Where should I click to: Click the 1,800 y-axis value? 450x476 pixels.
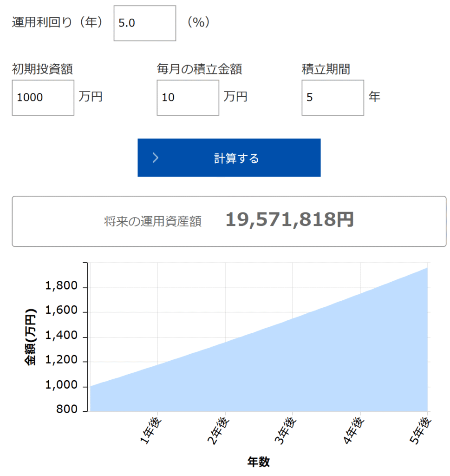click(x=61, y=287)
